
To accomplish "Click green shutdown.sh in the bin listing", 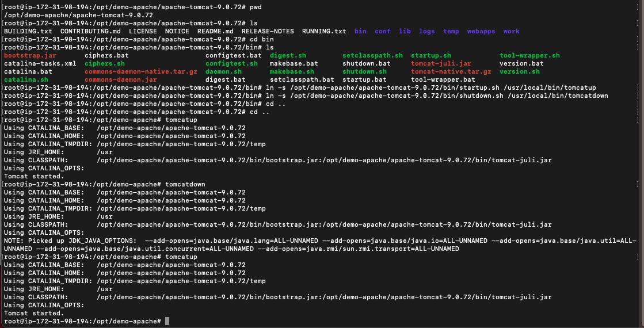I will click(x=364, y=71).
